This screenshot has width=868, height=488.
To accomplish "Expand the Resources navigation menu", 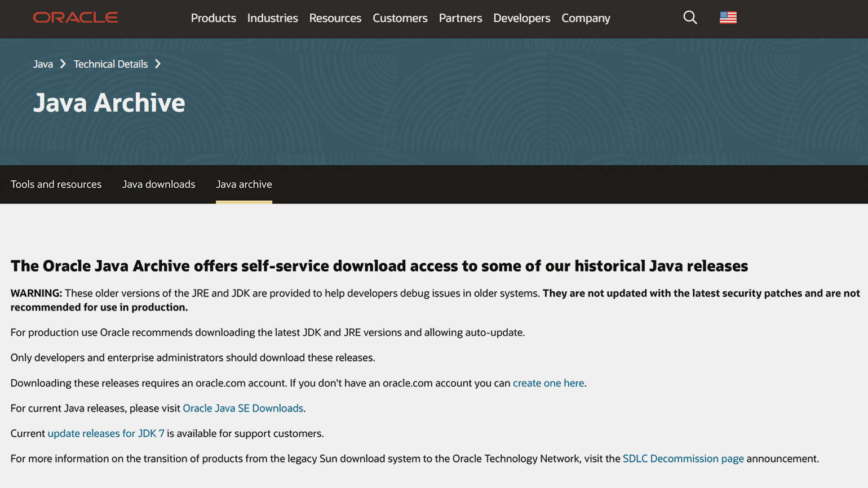I will [x=335, y=18].
